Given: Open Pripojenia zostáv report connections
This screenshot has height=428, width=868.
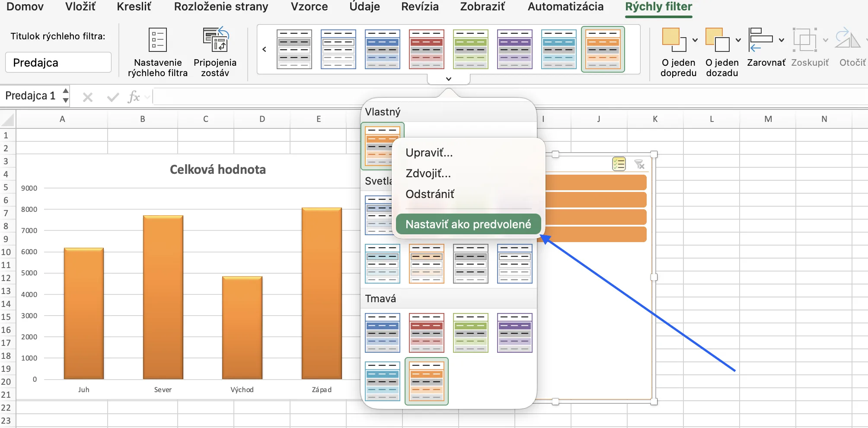Looking at the screenshot, I should pos(215,52).
